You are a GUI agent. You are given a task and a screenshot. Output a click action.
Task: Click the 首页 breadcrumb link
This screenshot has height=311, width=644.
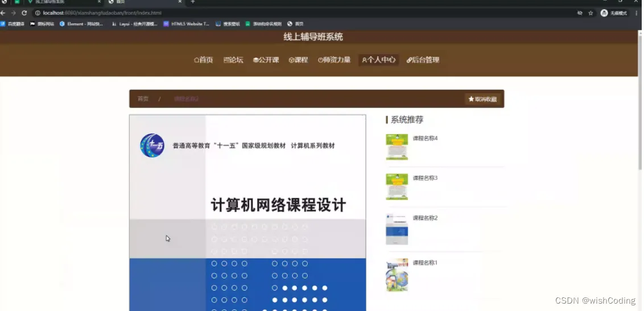click(143, 99)
